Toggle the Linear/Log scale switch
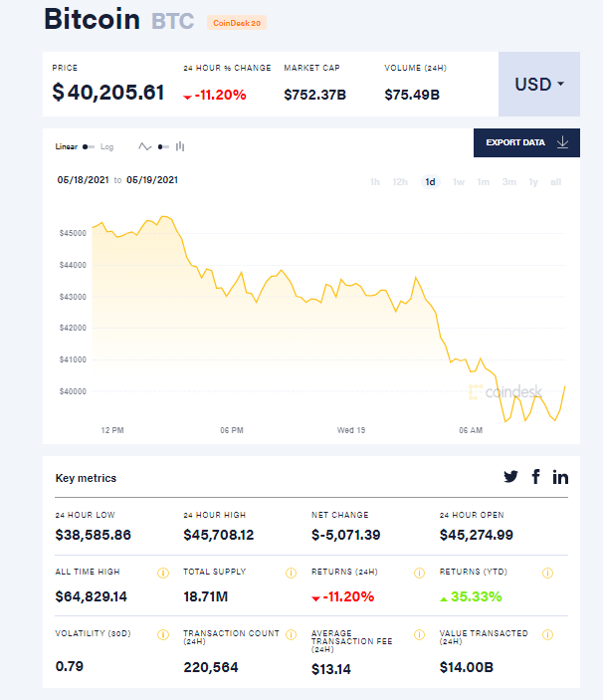This screenshot has height=700, width=603. pos(89,146)
